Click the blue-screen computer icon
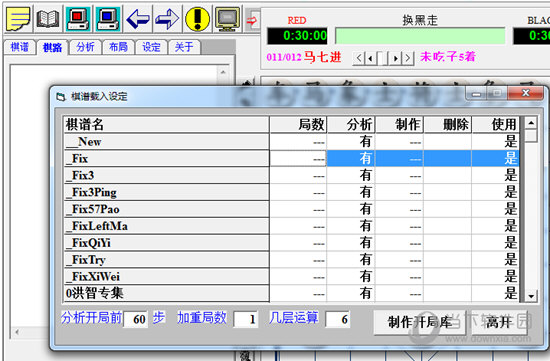The height and width of the screenshot is (361, 550). [108, 18]
